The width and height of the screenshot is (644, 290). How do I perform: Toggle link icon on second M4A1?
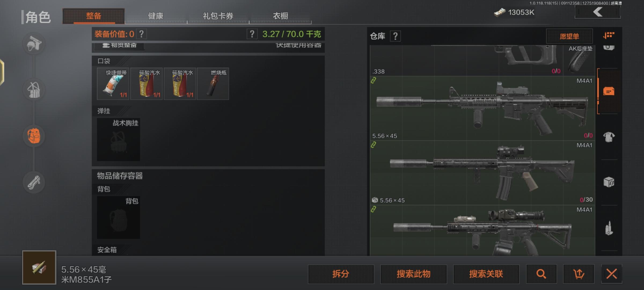[x=373, y=145]
